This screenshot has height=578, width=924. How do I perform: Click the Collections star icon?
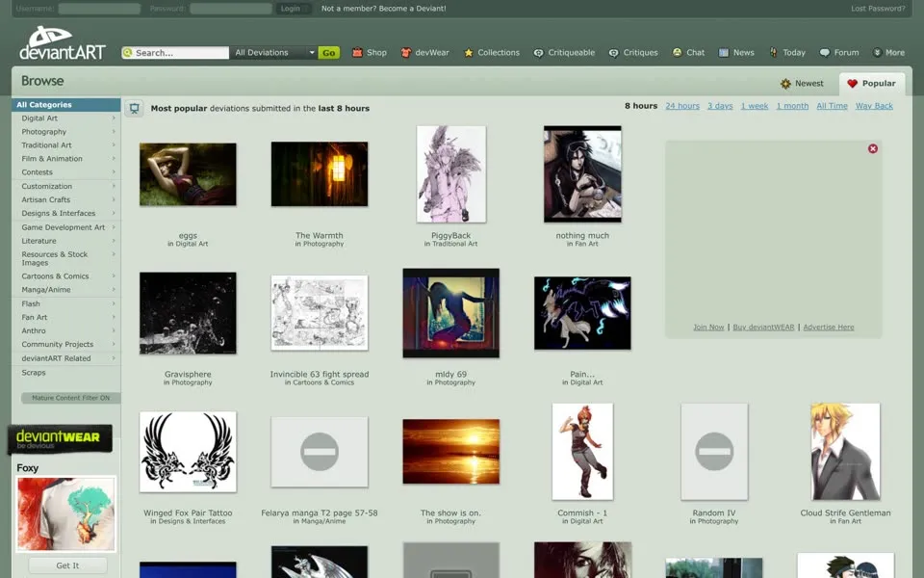[469, 52]
